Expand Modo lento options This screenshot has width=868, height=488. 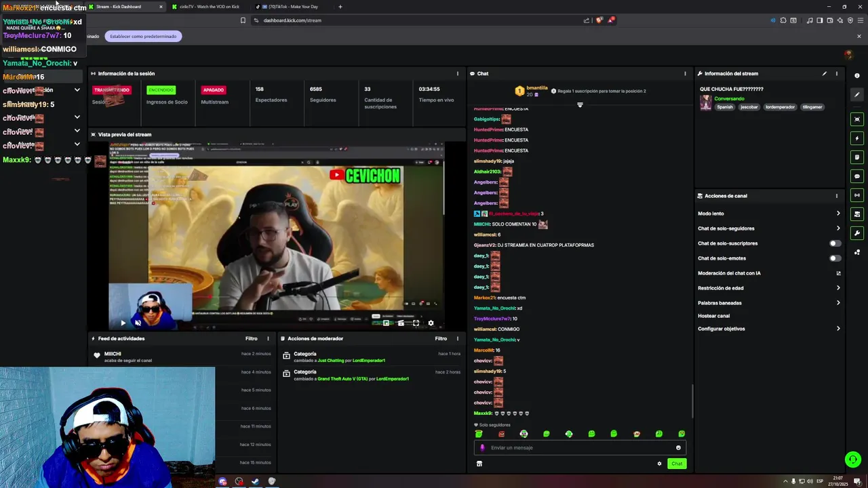770,213
